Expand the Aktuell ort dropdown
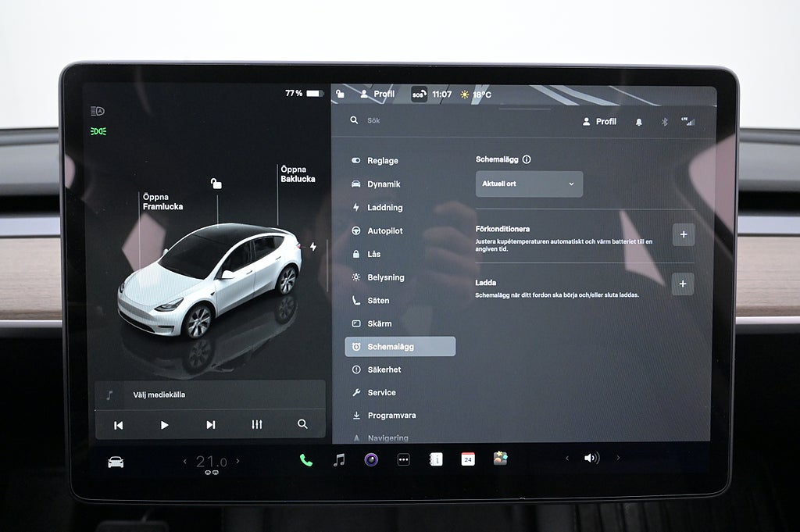The width and height of the screenshot is (800, 532). pos(529,184)
